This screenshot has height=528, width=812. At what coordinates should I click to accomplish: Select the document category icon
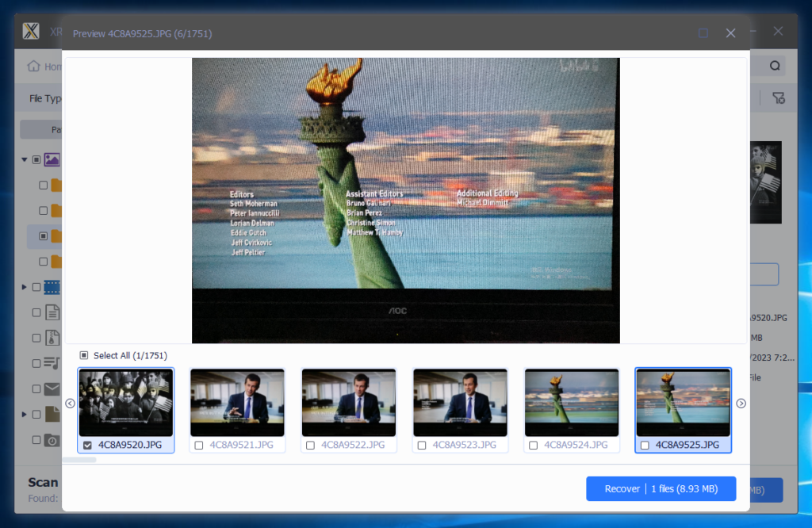pyautogui.click(x=52, y=312)
